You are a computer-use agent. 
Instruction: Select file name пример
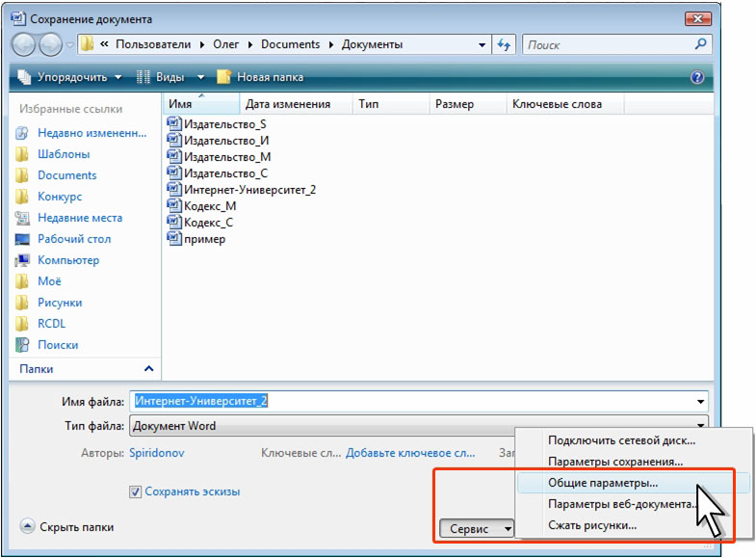pos(205,239)
